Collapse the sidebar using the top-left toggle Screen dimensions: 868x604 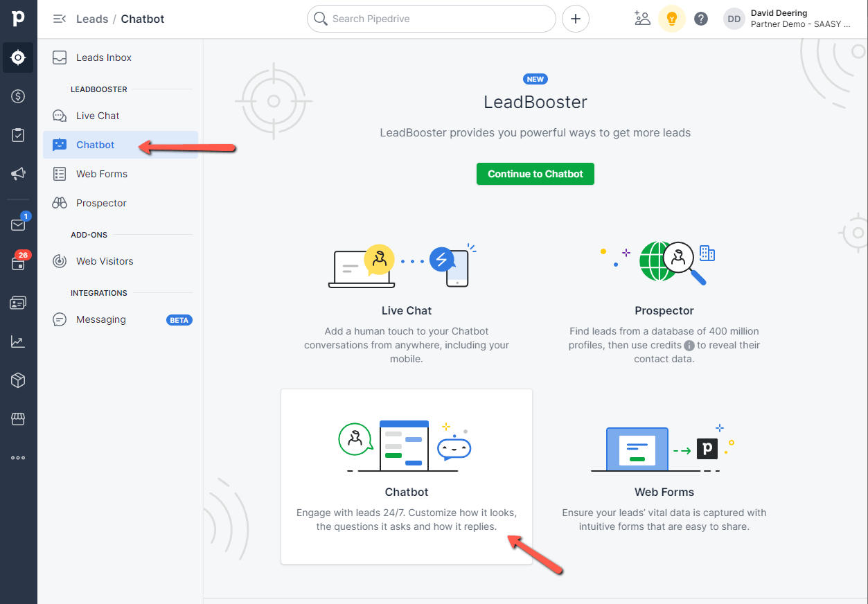tap(59, 19)
